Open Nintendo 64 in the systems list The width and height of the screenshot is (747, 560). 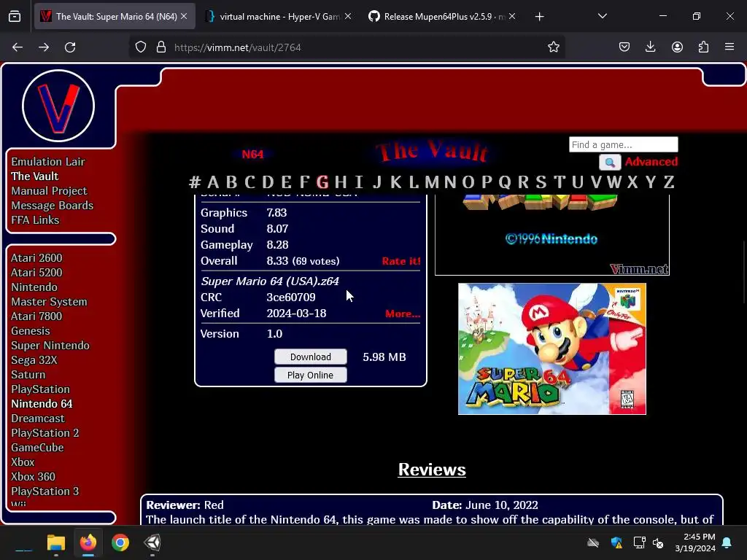click(42, 404)
